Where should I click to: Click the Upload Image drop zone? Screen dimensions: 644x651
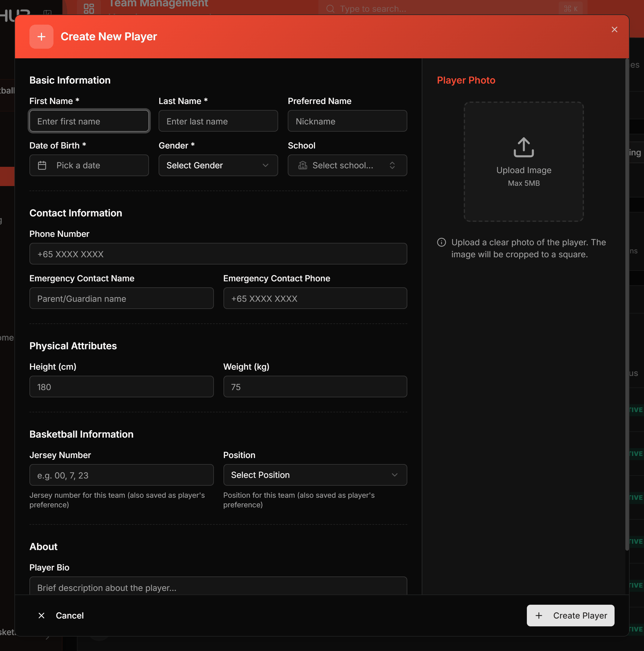524,161
